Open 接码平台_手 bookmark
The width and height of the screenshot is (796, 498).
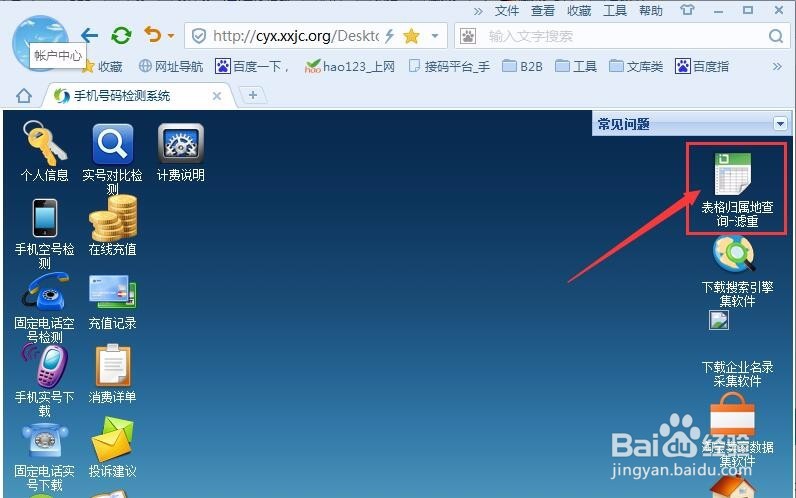449,67
